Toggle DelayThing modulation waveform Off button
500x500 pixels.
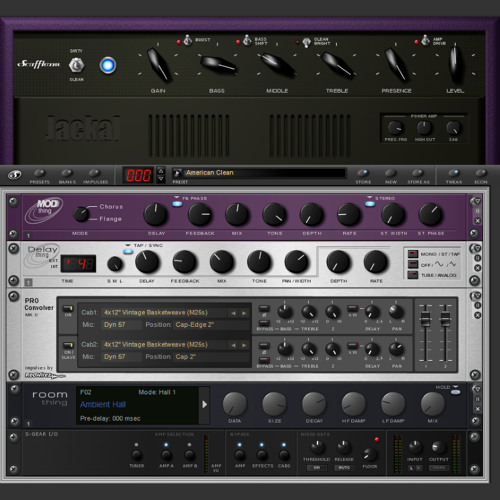coord(413,265)
